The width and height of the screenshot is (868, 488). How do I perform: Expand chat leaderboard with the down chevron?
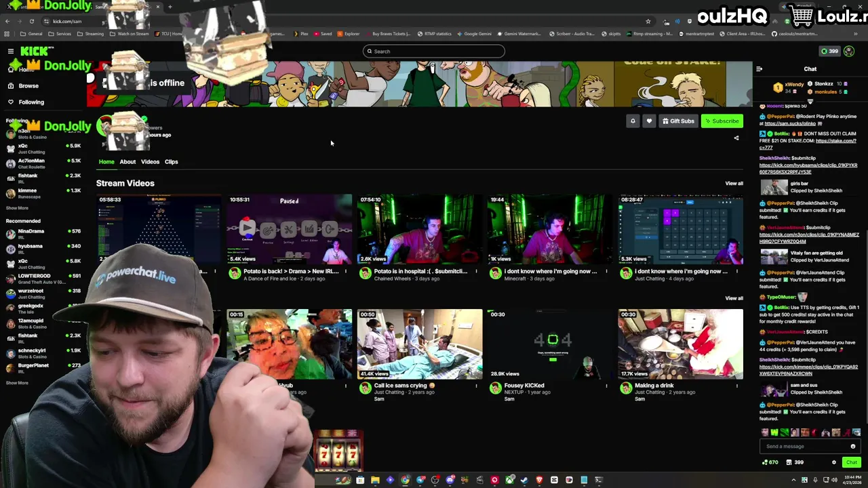(810, 101)
